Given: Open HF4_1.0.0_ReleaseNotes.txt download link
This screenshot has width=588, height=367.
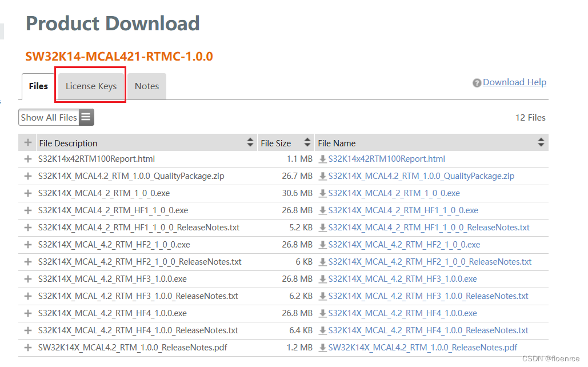Looking at the screenshot, I should pos(428,330).
